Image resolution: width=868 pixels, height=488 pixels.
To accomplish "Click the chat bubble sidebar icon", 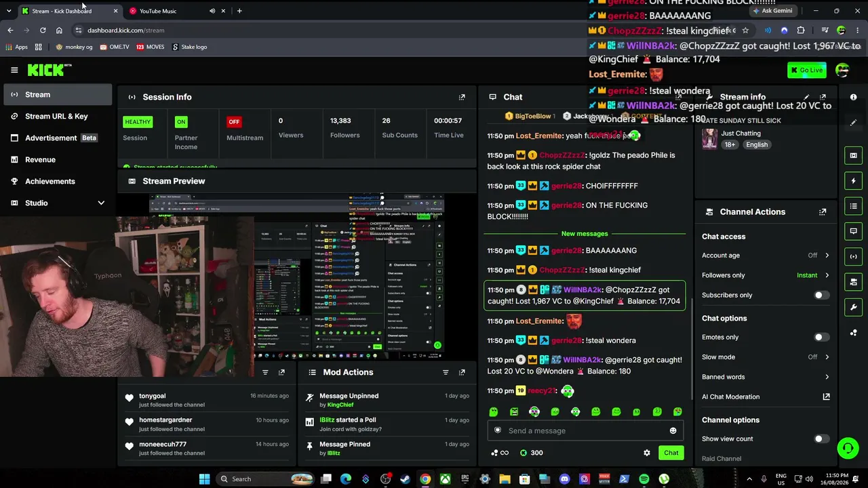I will point(854,231).
